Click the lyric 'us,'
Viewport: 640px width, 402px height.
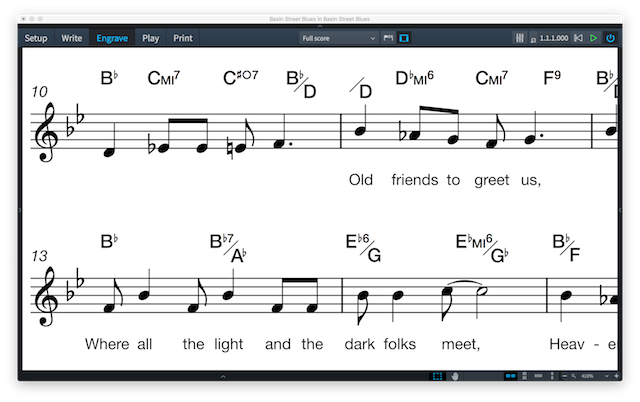click(531, 181)
